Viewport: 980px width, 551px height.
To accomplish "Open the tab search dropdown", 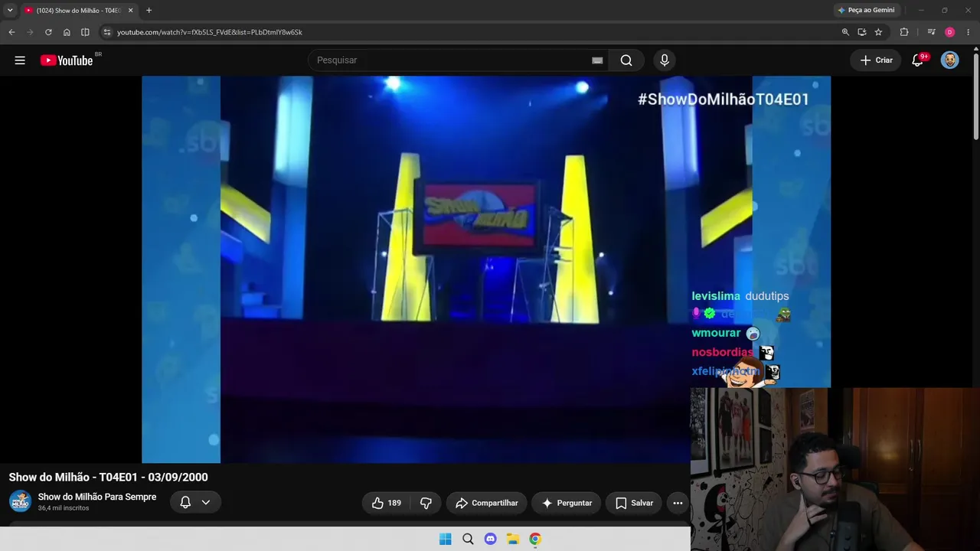I will (10, 11).
